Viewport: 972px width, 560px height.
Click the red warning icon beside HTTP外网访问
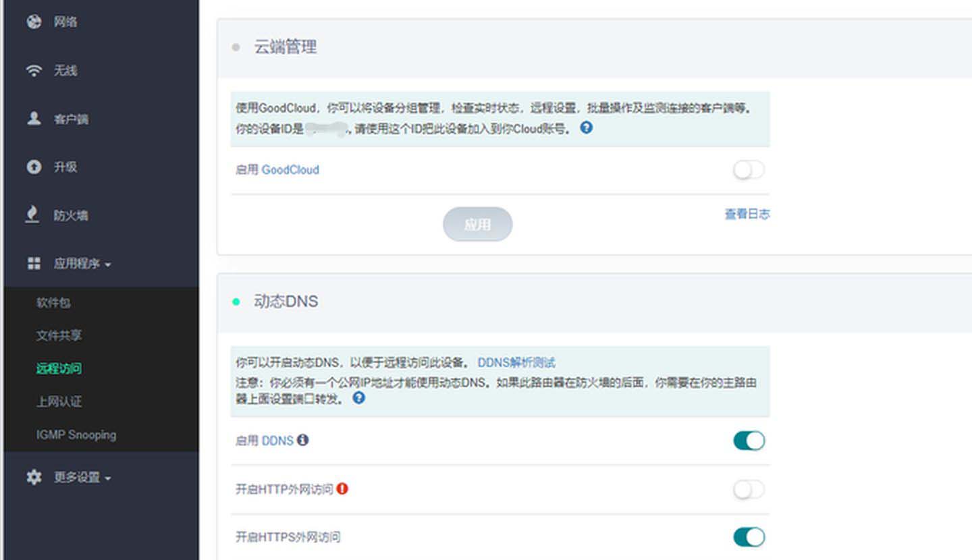[342, 488]
